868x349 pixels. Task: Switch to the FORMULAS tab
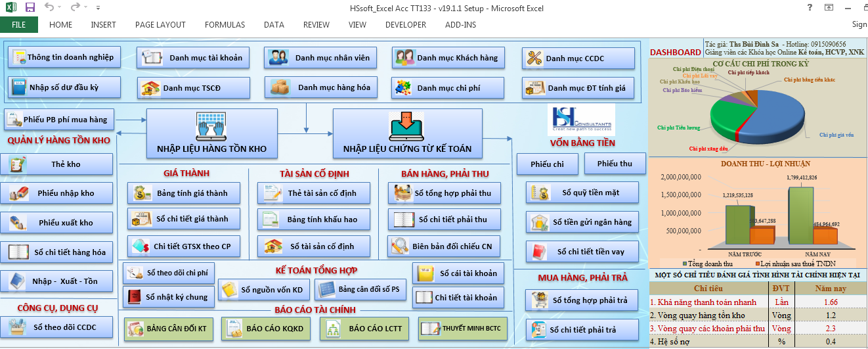coord(225,25)
